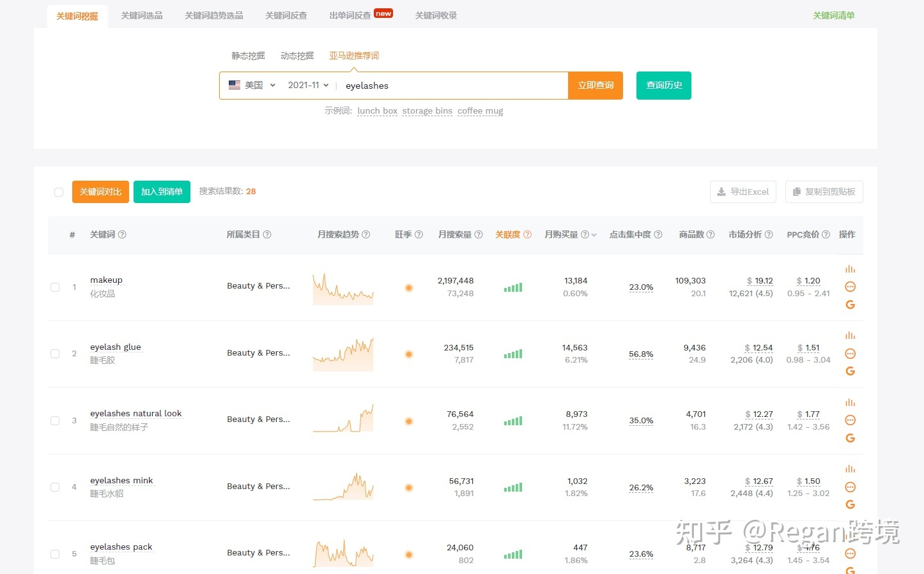Check the select-all checkbox above keyword list

point(58,192)
